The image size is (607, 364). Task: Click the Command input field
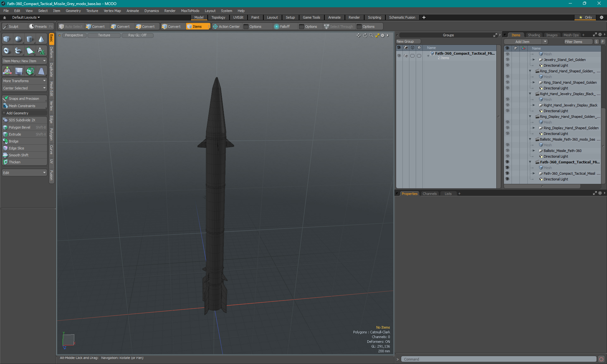point(499,359)
